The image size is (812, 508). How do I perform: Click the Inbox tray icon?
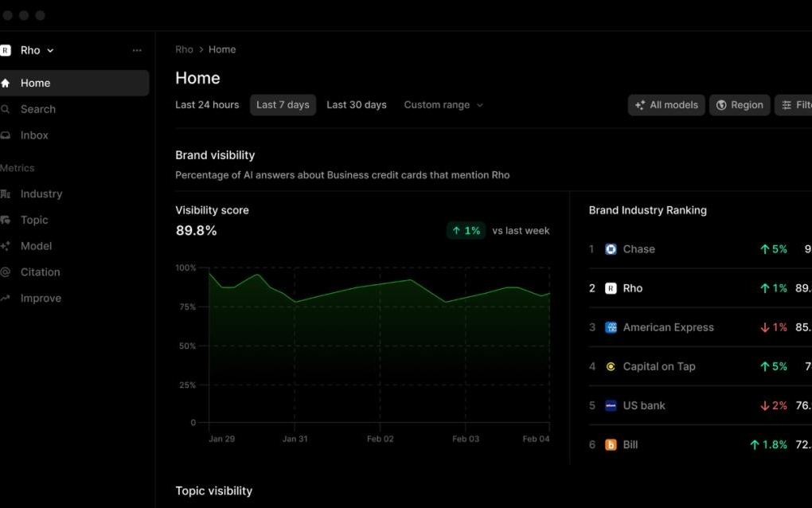[6, 135]
